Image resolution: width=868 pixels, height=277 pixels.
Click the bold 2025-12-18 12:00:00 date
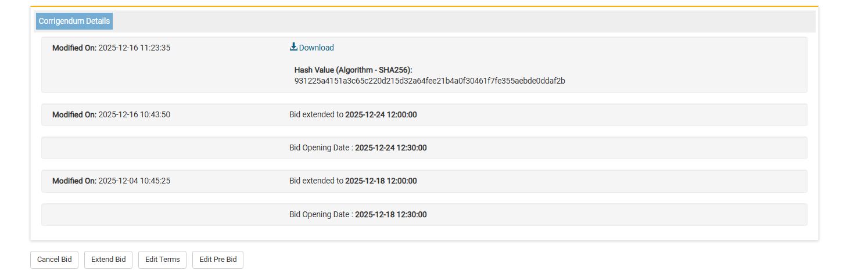tap(381, 181)
